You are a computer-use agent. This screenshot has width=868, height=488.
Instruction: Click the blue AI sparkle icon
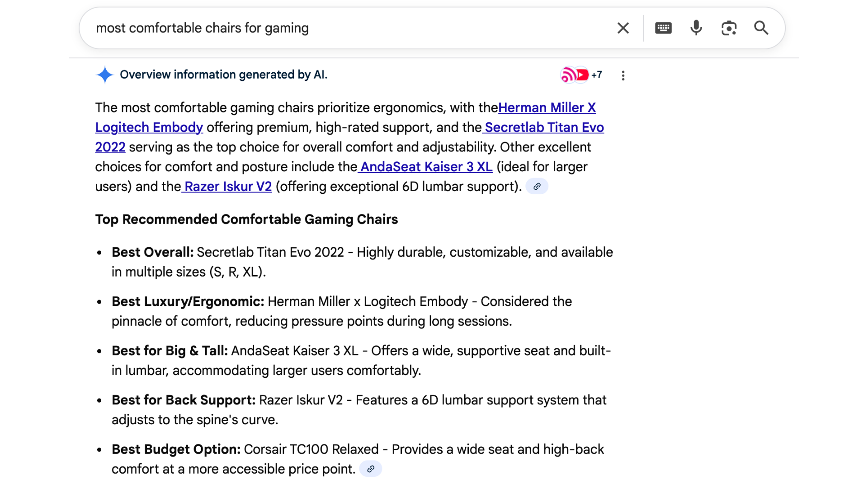(105, 75)
